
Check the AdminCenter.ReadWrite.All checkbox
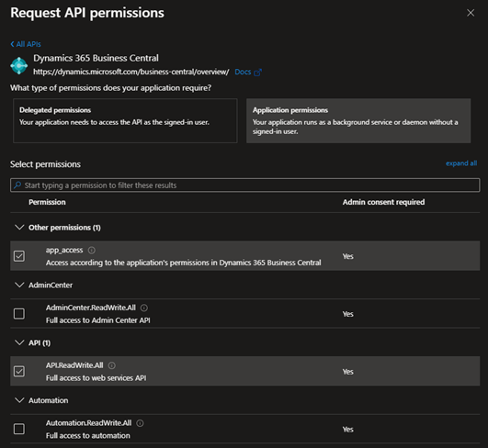19,314
